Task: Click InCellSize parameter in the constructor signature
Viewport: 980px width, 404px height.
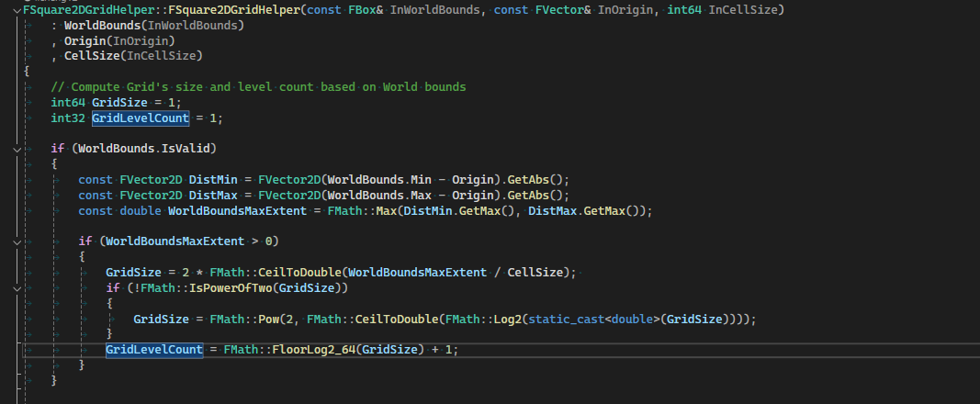Action: point(743,10)
